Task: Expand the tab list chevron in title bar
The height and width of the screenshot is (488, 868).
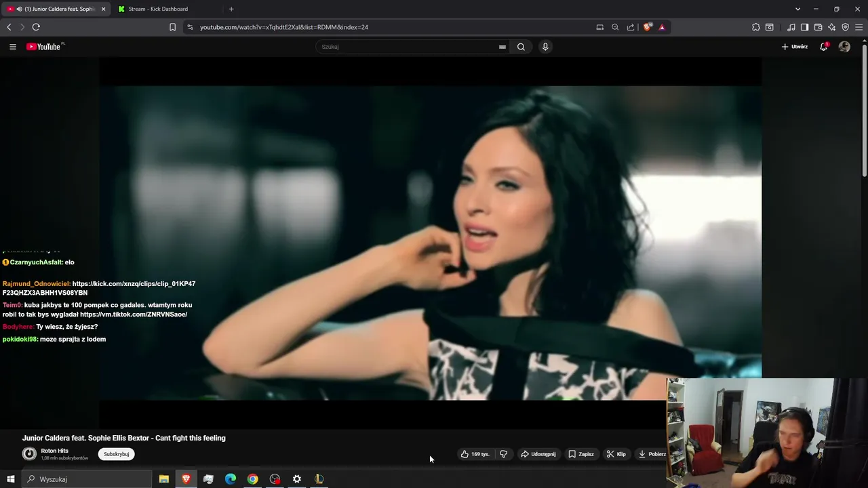Action: coord(798,9)
